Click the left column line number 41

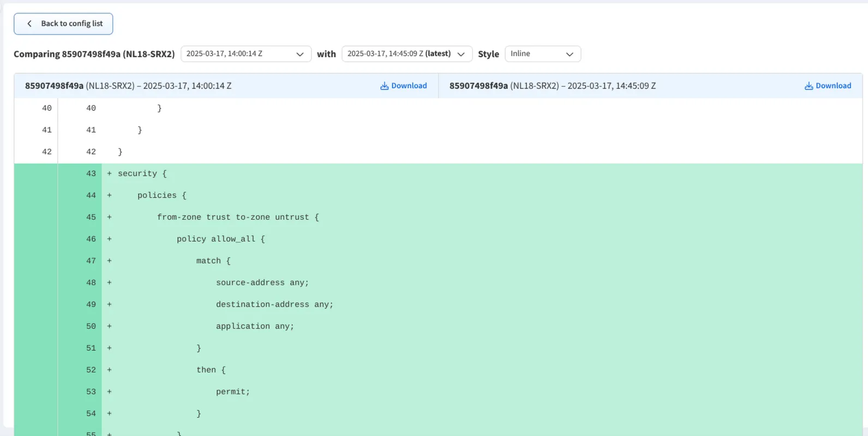point(46,130)
